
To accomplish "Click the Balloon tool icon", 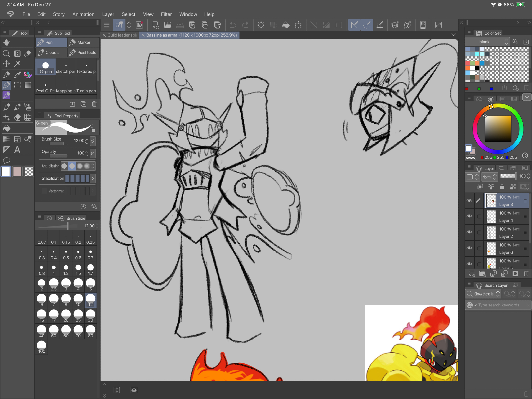I will [6, 161].
